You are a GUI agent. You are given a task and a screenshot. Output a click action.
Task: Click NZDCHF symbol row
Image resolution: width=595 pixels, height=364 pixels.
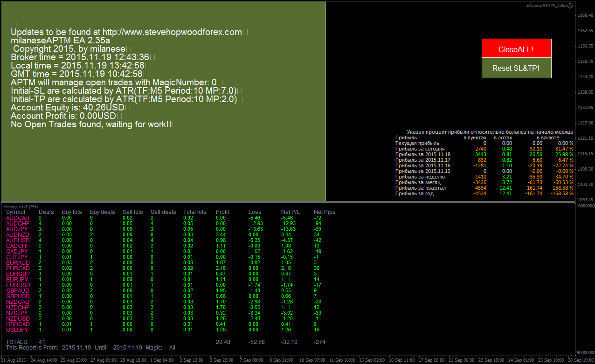coord(17,308)
